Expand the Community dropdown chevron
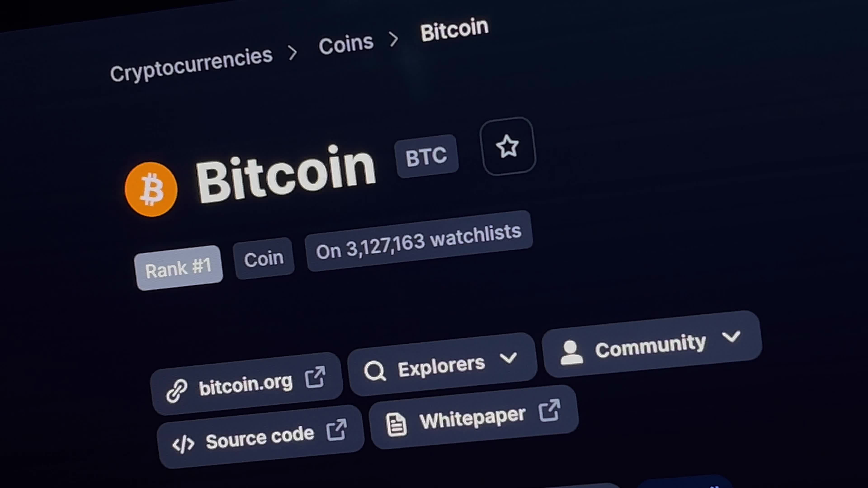Viewport: 868px width, 488px height. (731, 336)
